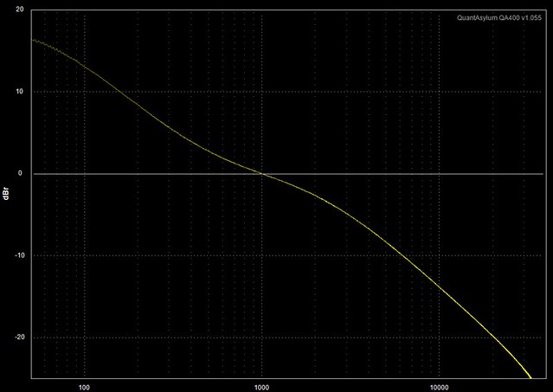
Task: Click the grid intersection of 10 dB and 10000 Hz
Action: coord(439,92)
